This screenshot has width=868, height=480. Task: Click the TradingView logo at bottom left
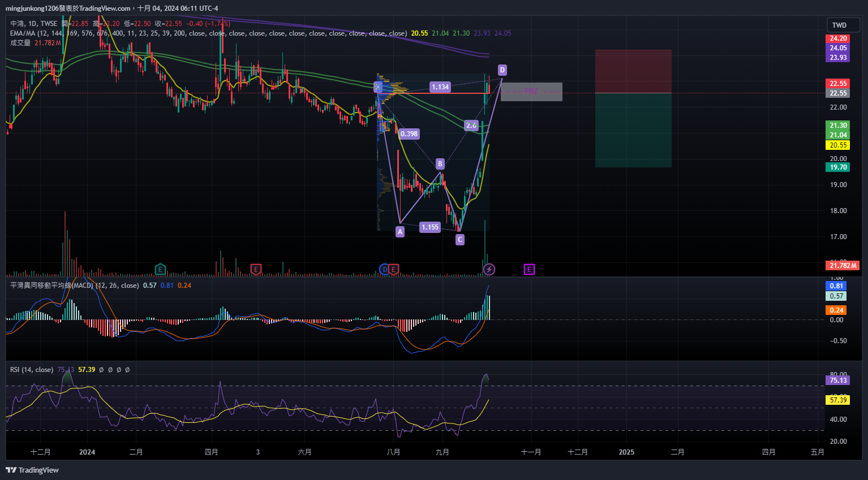pyautogui.click(x=32, y=470)
